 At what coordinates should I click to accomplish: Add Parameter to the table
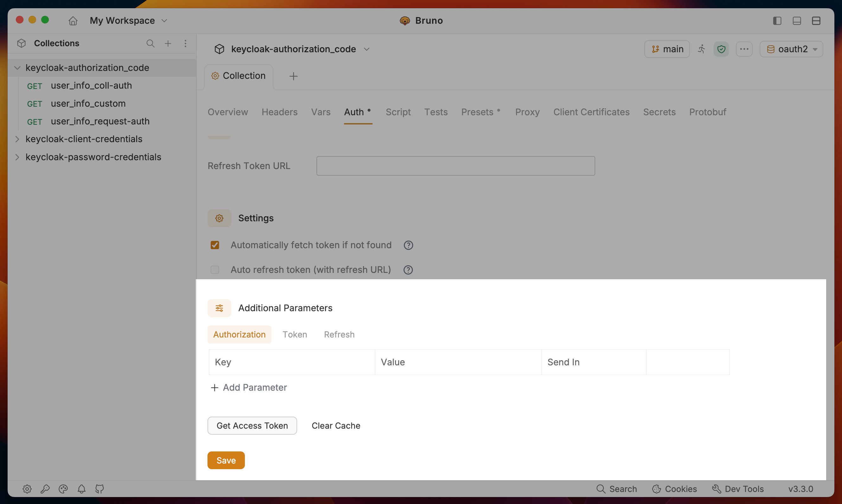tap(249, 387)
